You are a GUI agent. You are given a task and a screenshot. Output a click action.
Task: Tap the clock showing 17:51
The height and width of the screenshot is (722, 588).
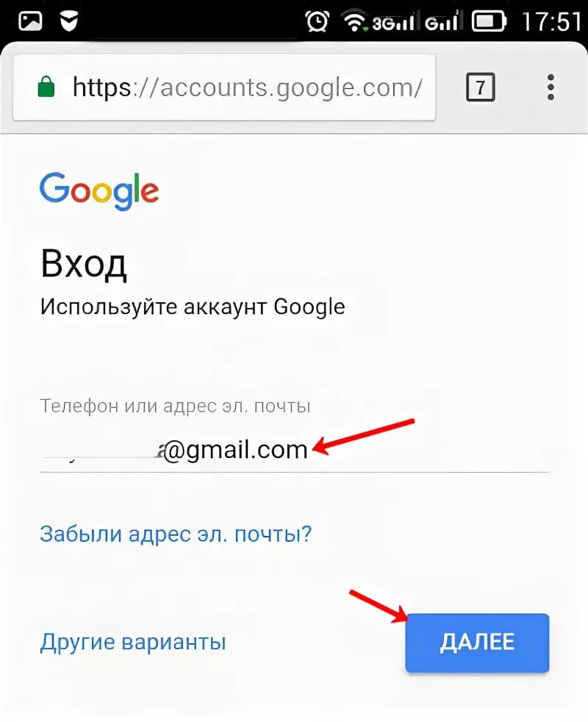[x=552, y=21]
